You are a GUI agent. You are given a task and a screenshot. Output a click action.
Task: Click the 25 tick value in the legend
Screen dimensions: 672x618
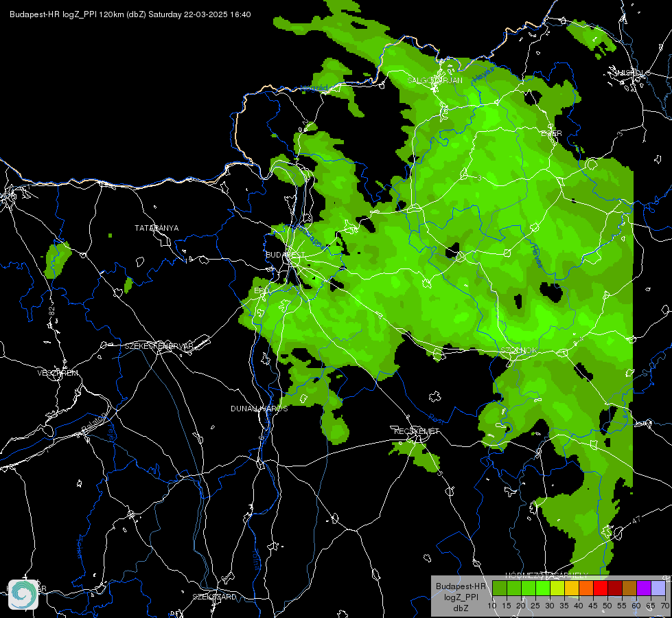click(535, 606)
